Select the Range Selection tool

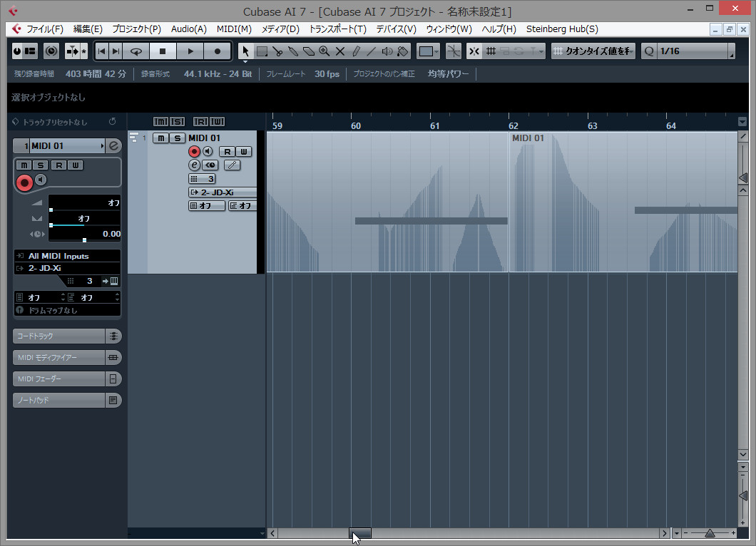262,51
